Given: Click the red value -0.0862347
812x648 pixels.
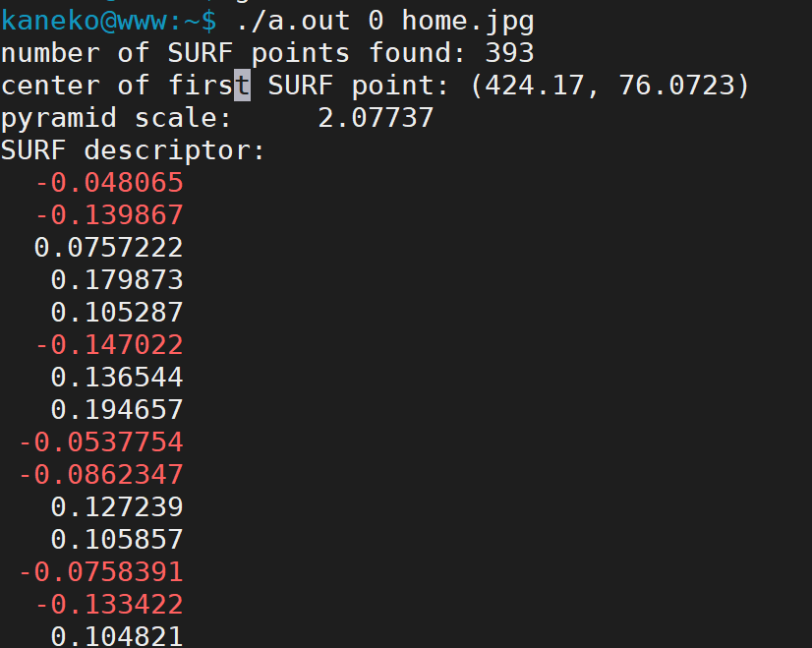Looking at the screenshot, I should pyautogui.click(x=100, y=475).
